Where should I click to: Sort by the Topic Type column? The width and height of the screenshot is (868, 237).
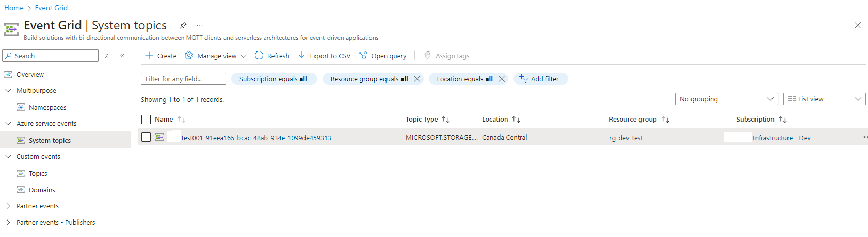point(427,120)
